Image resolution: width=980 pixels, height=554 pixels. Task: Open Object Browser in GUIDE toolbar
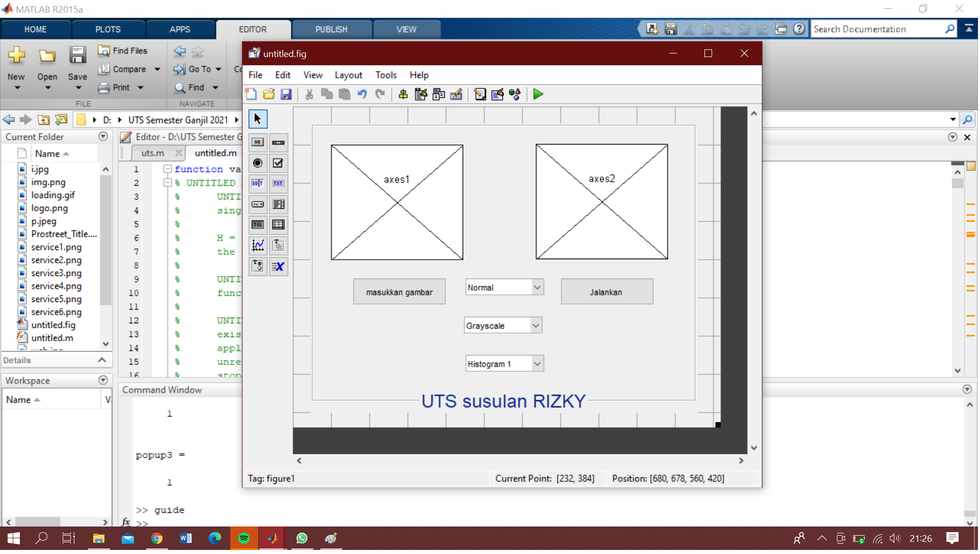tap(515, 94)
